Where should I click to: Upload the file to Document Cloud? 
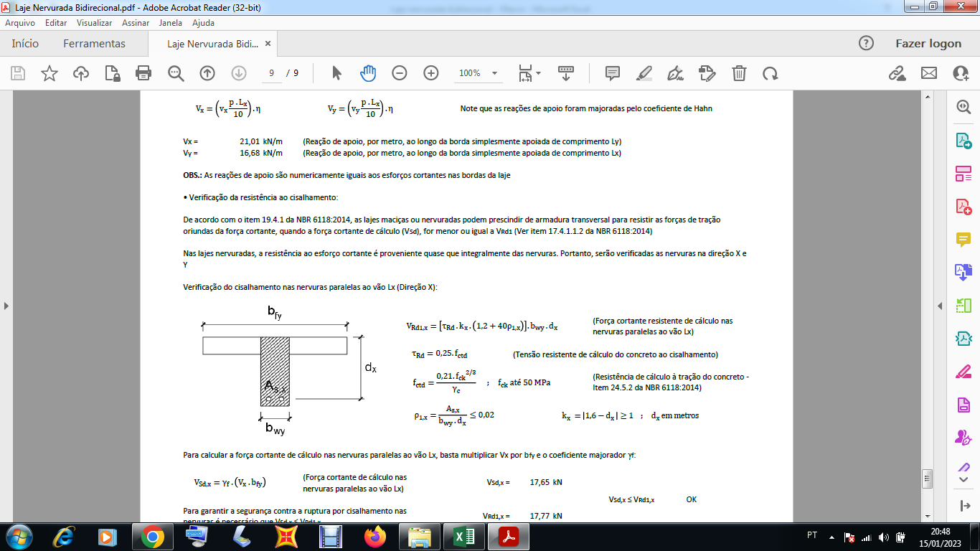click(81, 73)
